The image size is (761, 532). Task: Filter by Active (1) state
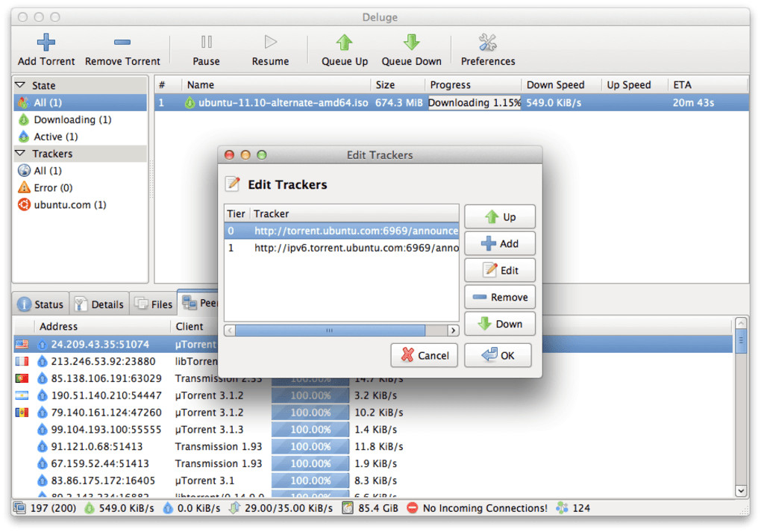tap(81, 137)
